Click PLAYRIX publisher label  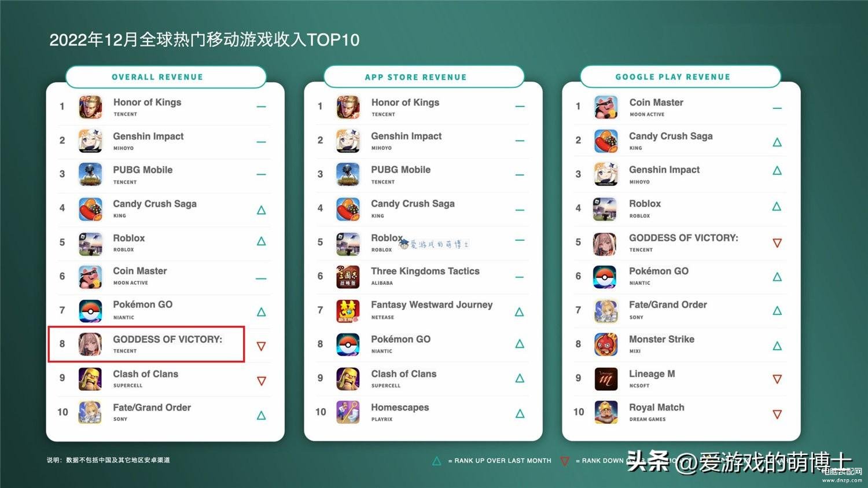(382, 419)
